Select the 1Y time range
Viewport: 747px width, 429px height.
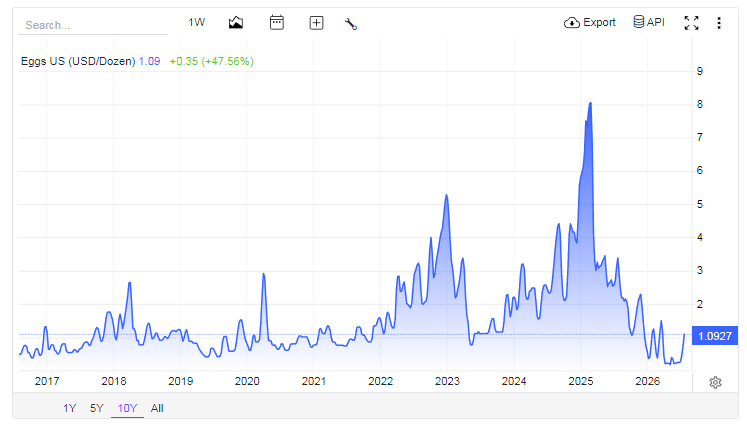70,408
